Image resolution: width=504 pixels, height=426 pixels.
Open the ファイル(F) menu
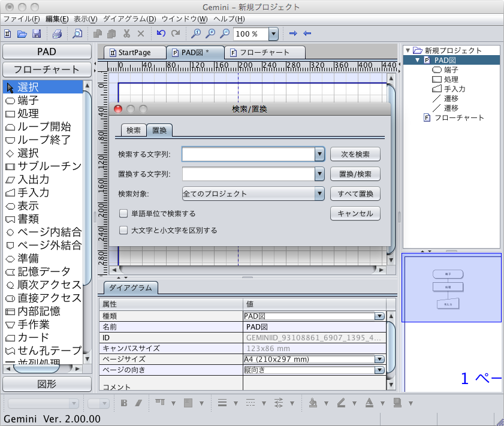pyautogui.click(x=22, y=19)
